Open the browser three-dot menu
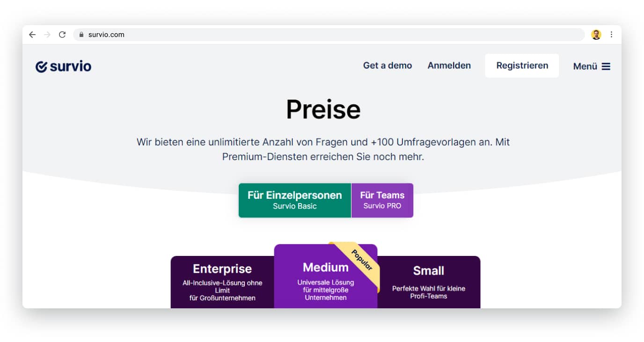 coord(611,35)
